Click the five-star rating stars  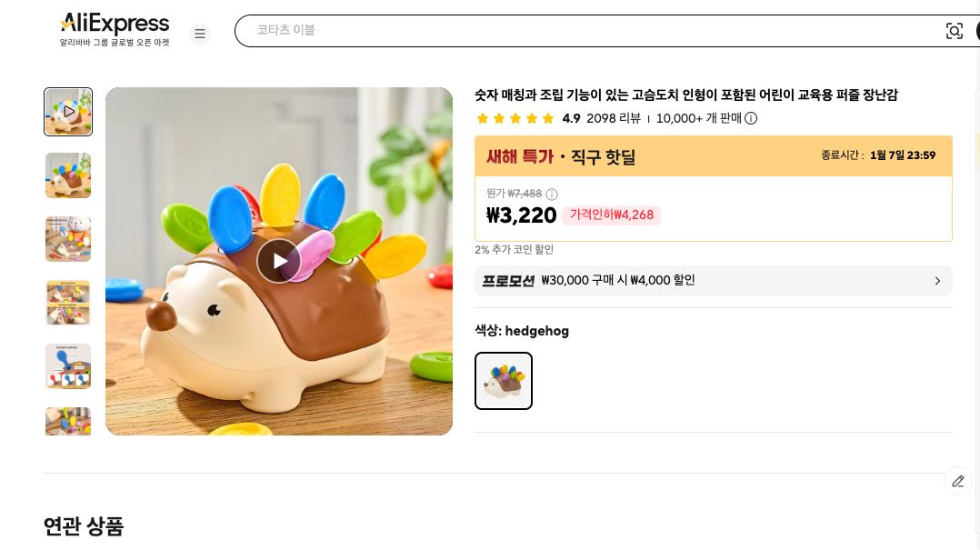tap(515, 118)
